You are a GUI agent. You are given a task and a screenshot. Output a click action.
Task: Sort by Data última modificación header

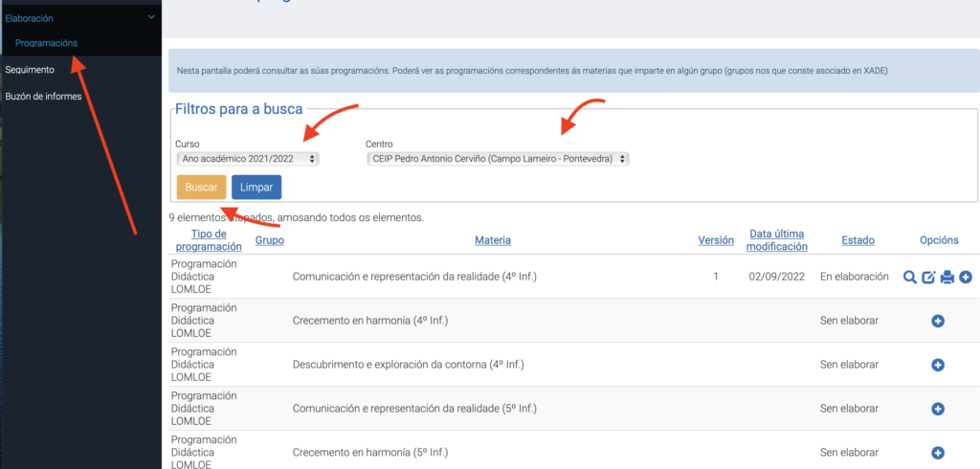coord(778,240)
